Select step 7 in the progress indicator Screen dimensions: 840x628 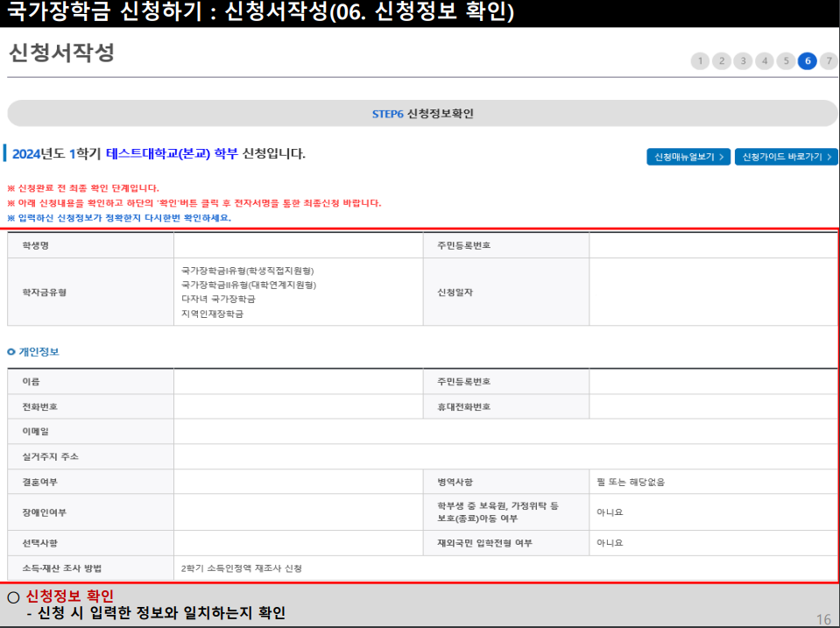(828, 61)
